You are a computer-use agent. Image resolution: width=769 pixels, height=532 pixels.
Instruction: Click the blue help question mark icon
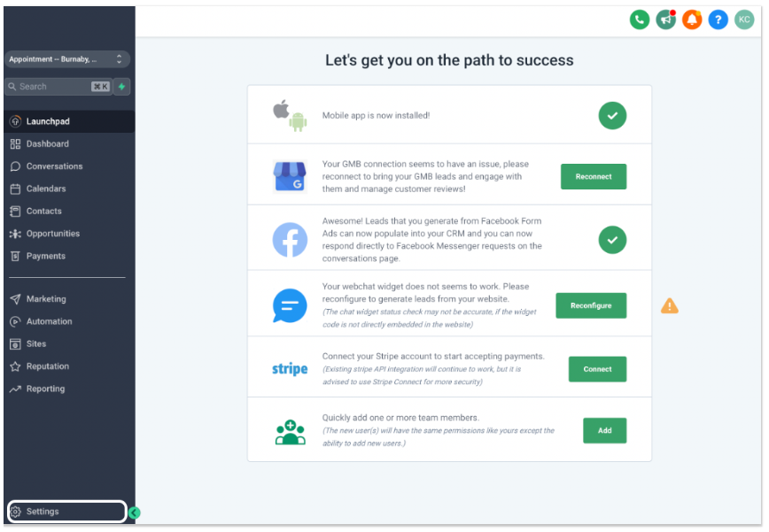[x=718, y=19]
